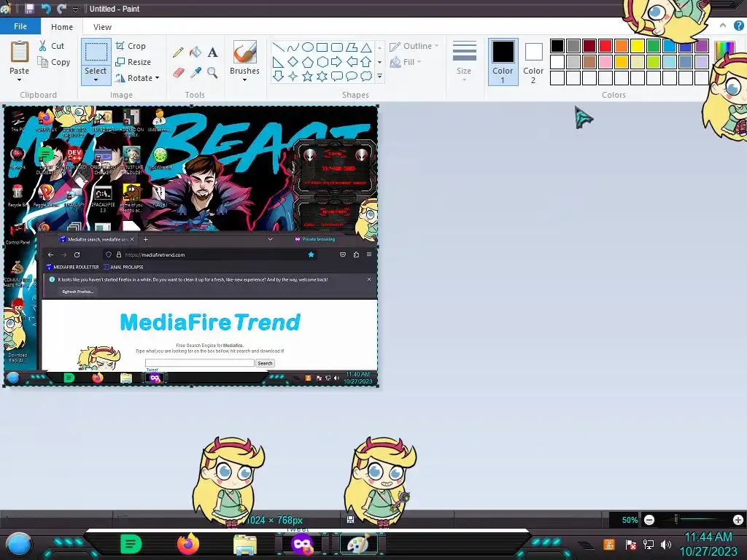Choose the Five-point star shape
This screenshot has width=747, height=560.
pyautogui.click(x=308, y=76)
